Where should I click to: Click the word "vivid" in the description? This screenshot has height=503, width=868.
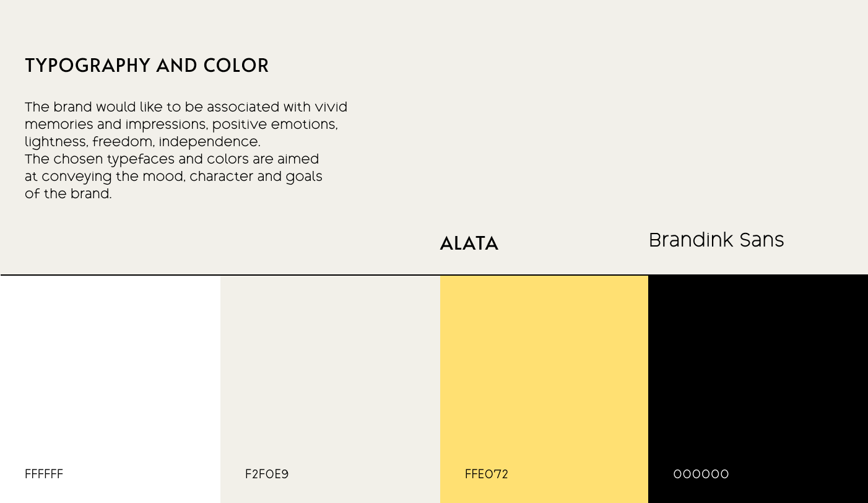click(332, 107)
